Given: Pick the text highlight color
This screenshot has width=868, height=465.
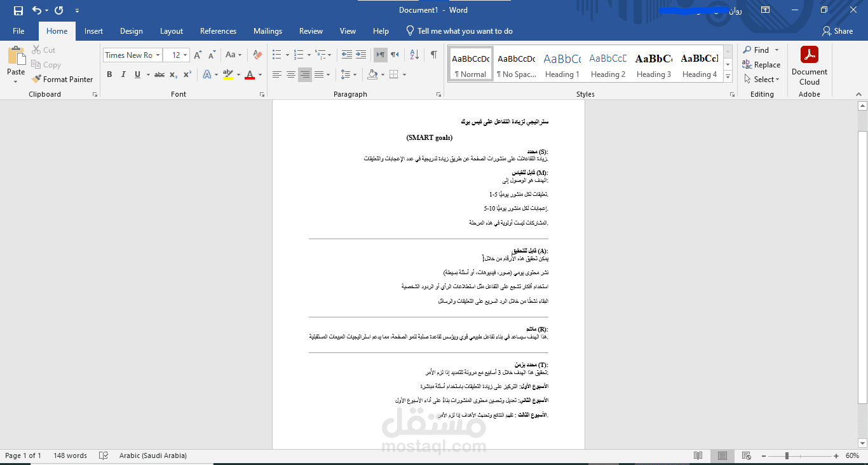Looking at the screenshot, I should 228,74.
